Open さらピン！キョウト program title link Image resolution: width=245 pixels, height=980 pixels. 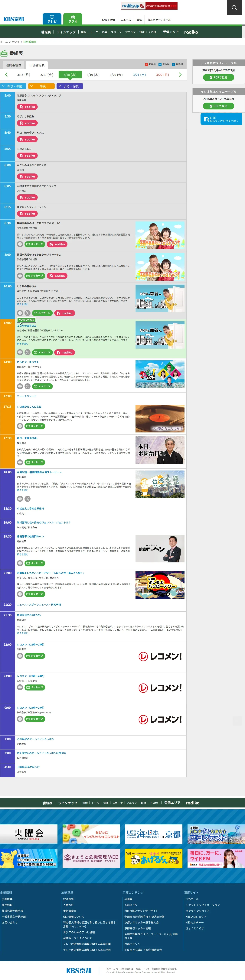coord(28,362)
